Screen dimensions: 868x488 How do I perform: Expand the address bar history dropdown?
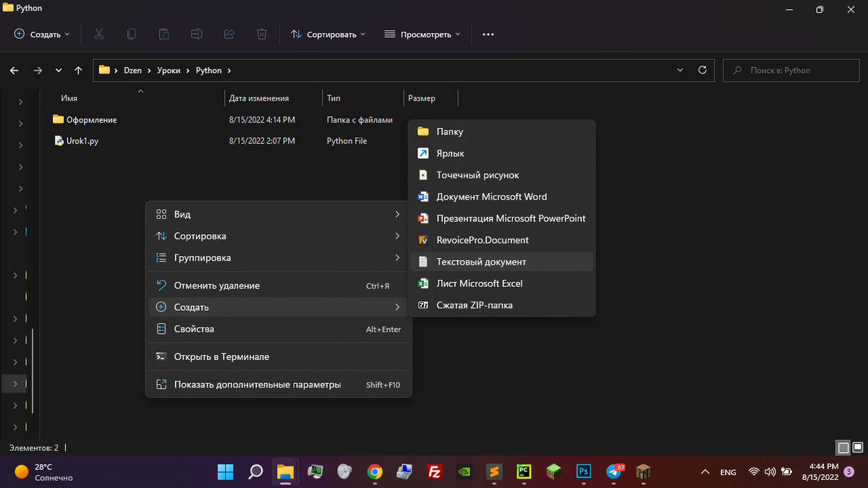tap(679, 70)
